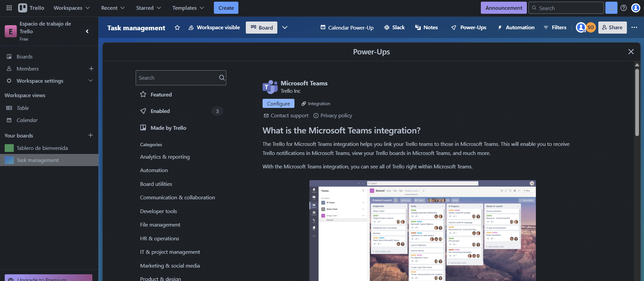
Task: Open the Automation category
Action: (154, 170)
